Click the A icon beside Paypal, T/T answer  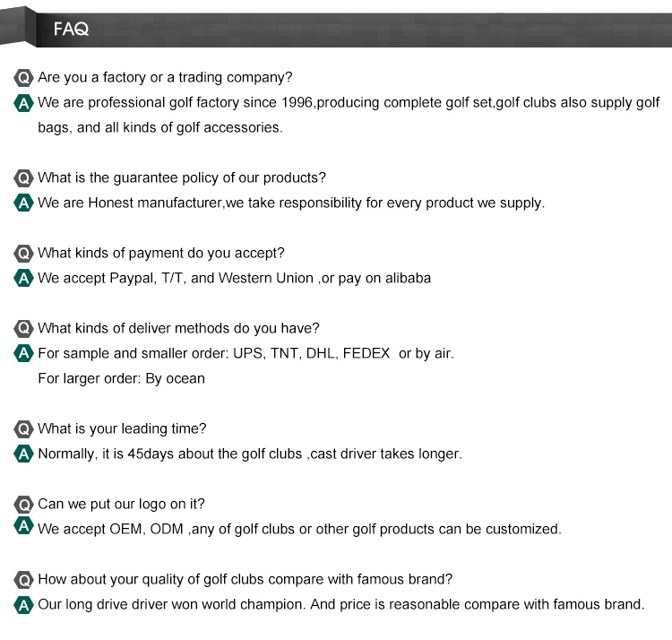pyautogui.click(x=24, y=278)
